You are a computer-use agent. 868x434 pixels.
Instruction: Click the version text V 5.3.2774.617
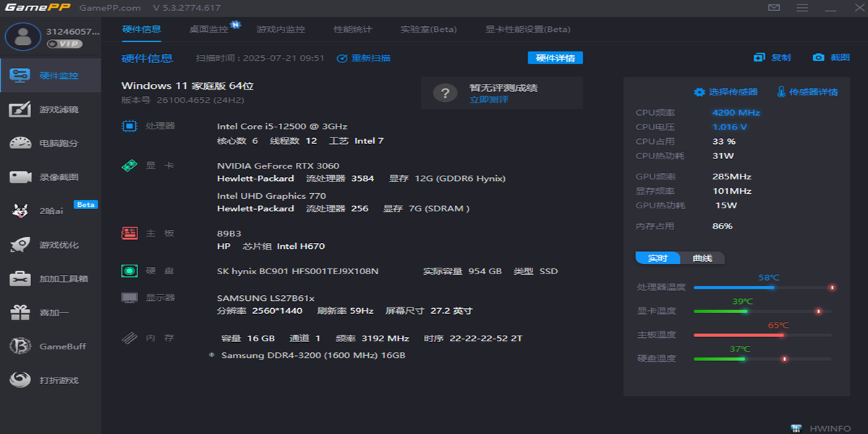tap(187, 8)
